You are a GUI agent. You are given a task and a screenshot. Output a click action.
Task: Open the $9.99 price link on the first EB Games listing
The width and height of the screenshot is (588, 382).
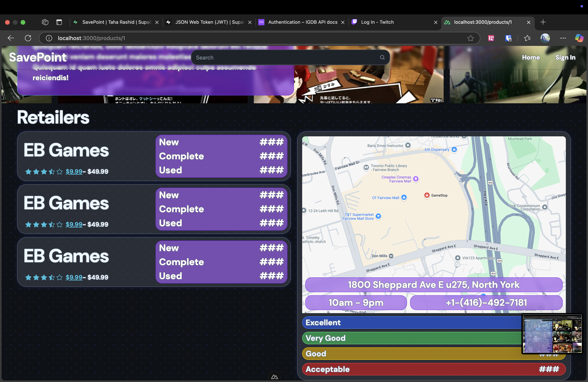(x=74, y=172)
